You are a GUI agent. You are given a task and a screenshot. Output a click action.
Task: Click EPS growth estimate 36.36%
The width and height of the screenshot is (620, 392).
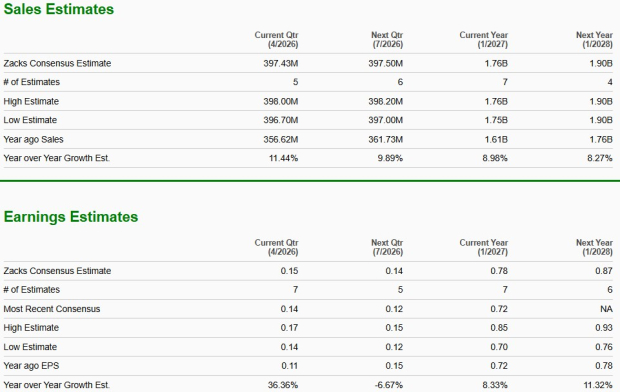click(283, 385)
